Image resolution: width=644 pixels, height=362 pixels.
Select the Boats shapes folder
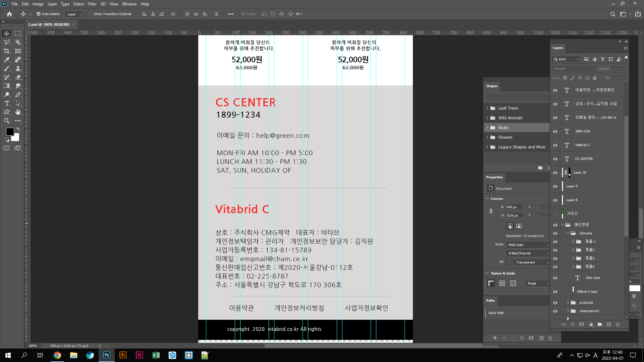tap(517, 128)
